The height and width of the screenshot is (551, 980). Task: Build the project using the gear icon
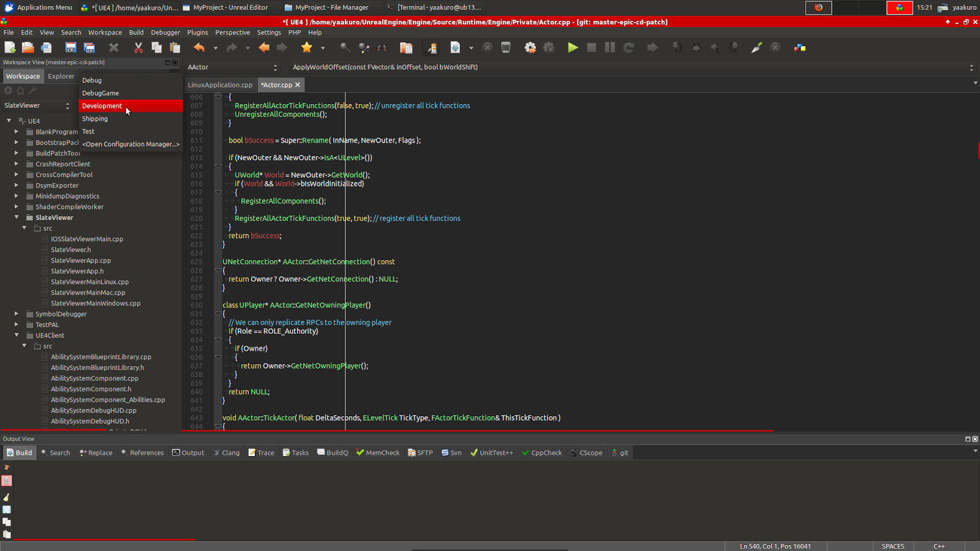tap(530, 47)
